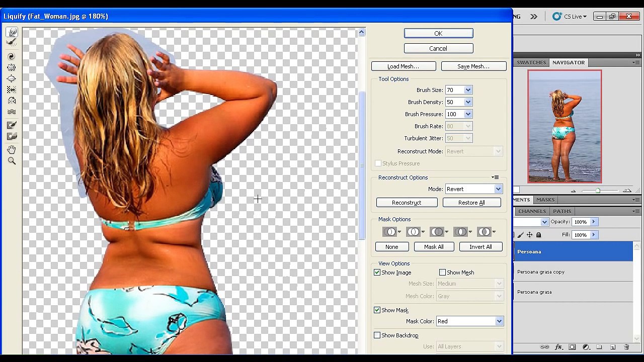Switch to the Masks tab

point(545,200)
